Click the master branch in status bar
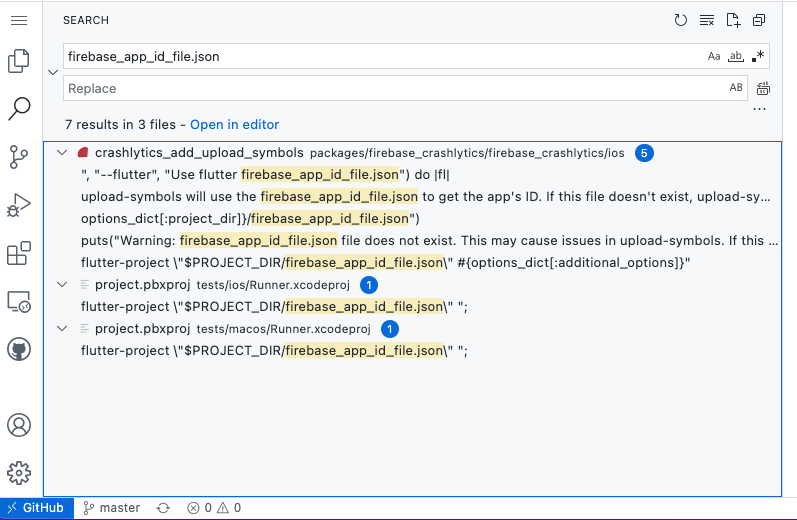The height and width of the screenshot is (520, 797). point(111,508)
